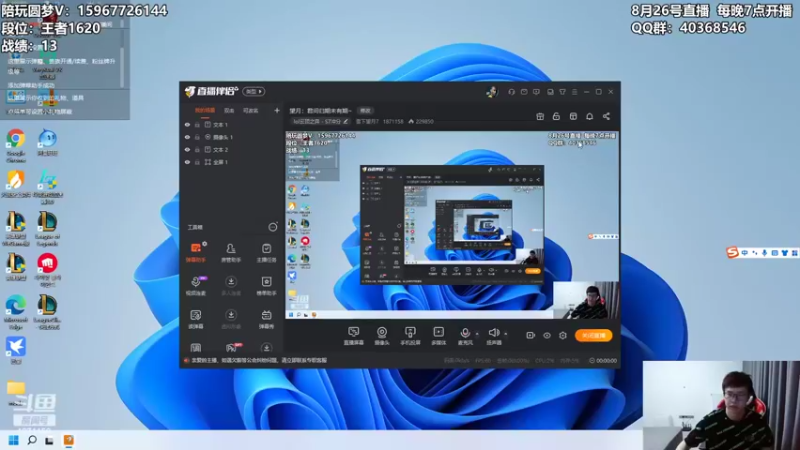Hide the 摄像头 1 layer
The height and width of the screenshot is (450, 800).
click(187, 137)
